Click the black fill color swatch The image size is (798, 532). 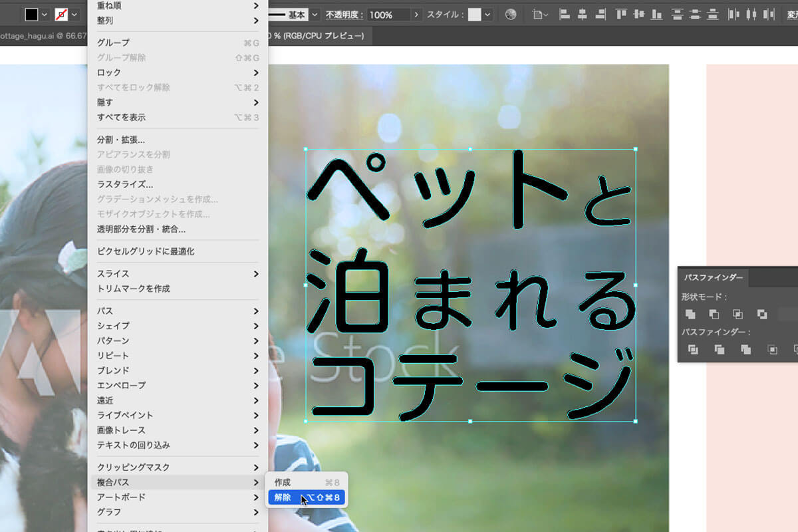(x=31, y=14)
